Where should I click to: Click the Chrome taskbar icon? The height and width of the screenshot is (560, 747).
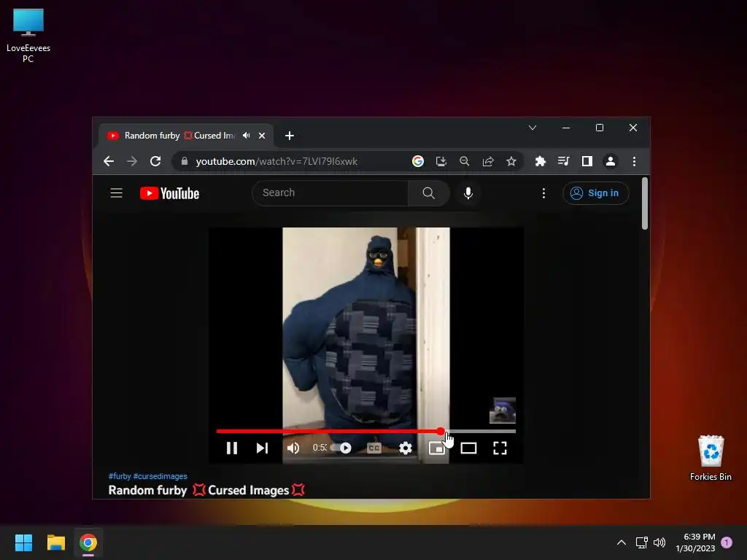tap(88, 542)
